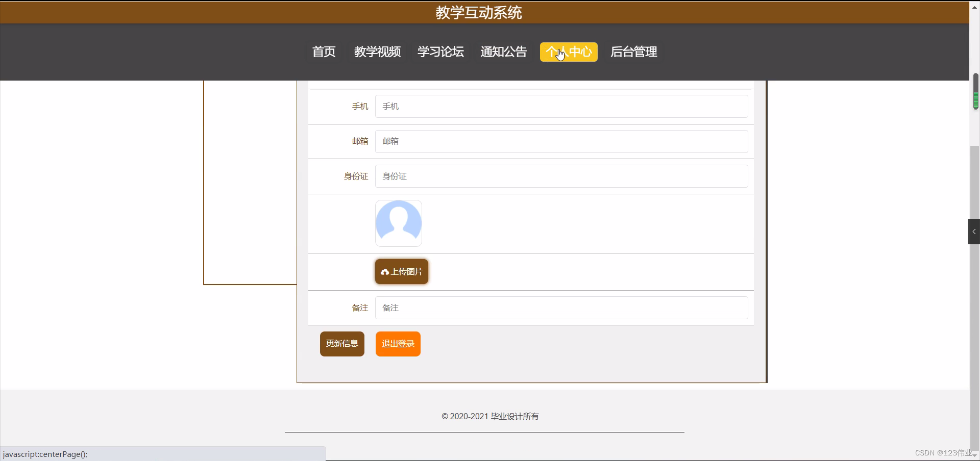Click the scrollbar down arrow icon

975,455
